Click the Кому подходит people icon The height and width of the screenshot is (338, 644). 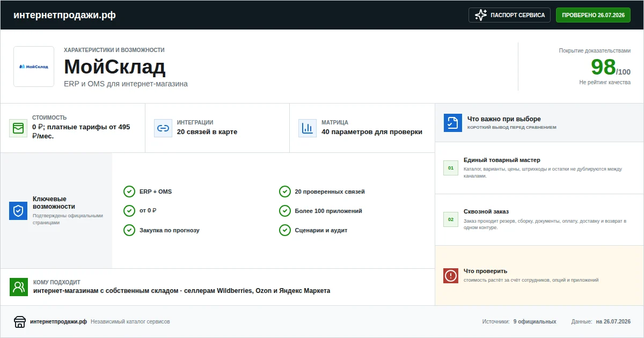(x=19, y=287)
